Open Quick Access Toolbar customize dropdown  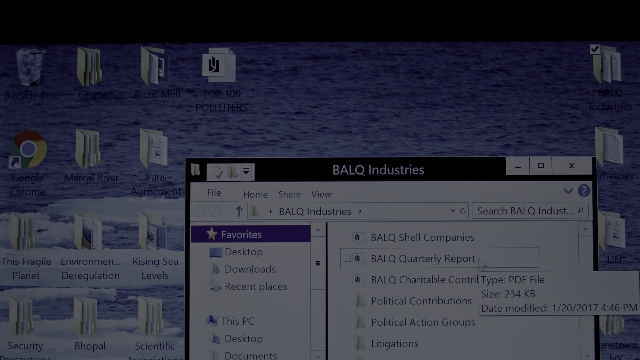pos(246,171)
